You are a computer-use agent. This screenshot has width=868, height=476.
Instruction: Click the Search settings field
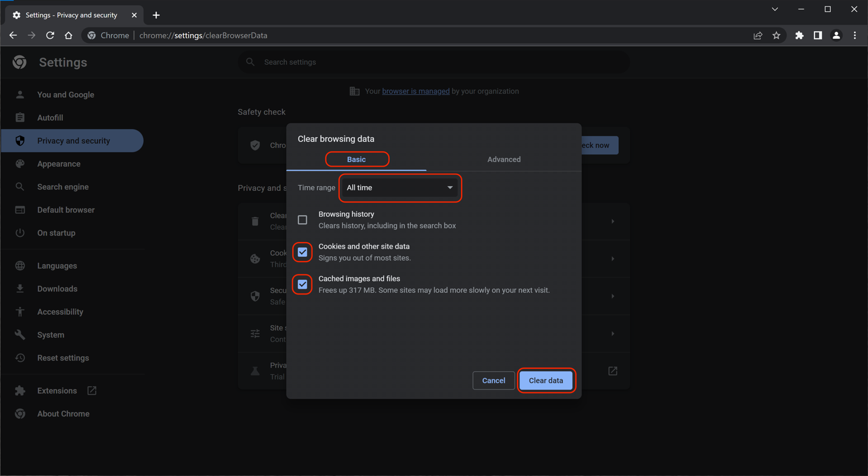click(x=433, y=62)
